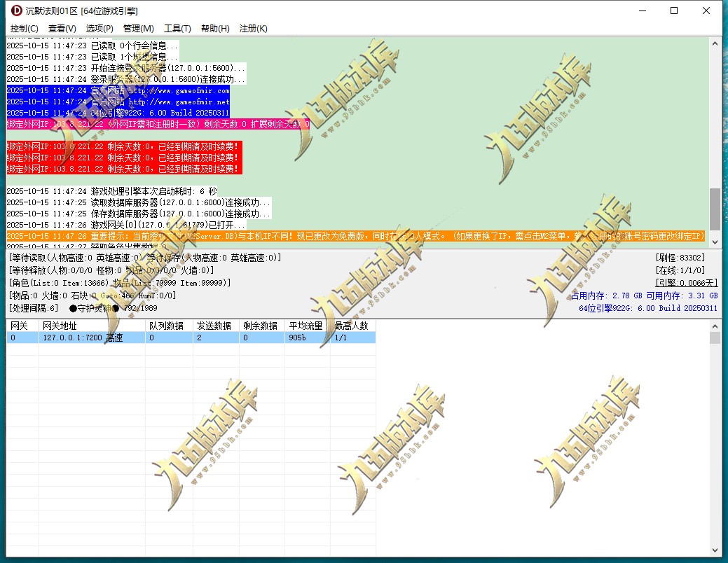
Task: Click the 1/1 max players cell
Action: (x=353, y=338)
